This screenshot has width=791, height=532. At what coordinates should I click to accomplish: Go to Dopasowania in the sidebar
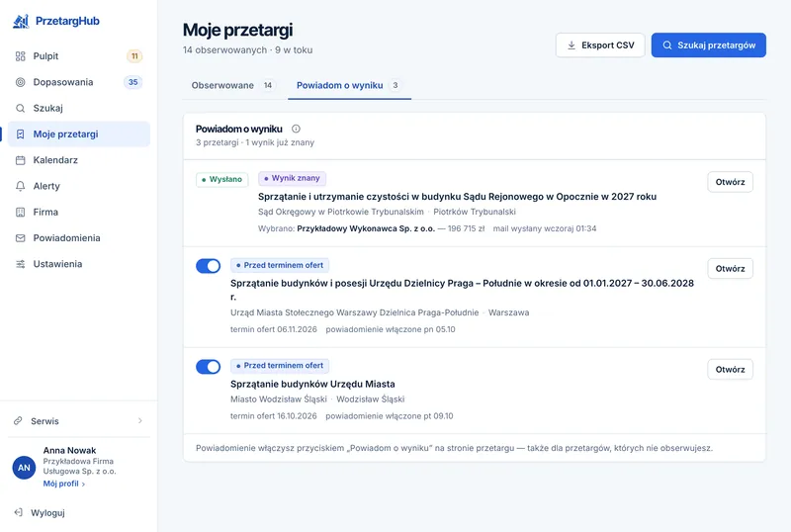point(79,82)
